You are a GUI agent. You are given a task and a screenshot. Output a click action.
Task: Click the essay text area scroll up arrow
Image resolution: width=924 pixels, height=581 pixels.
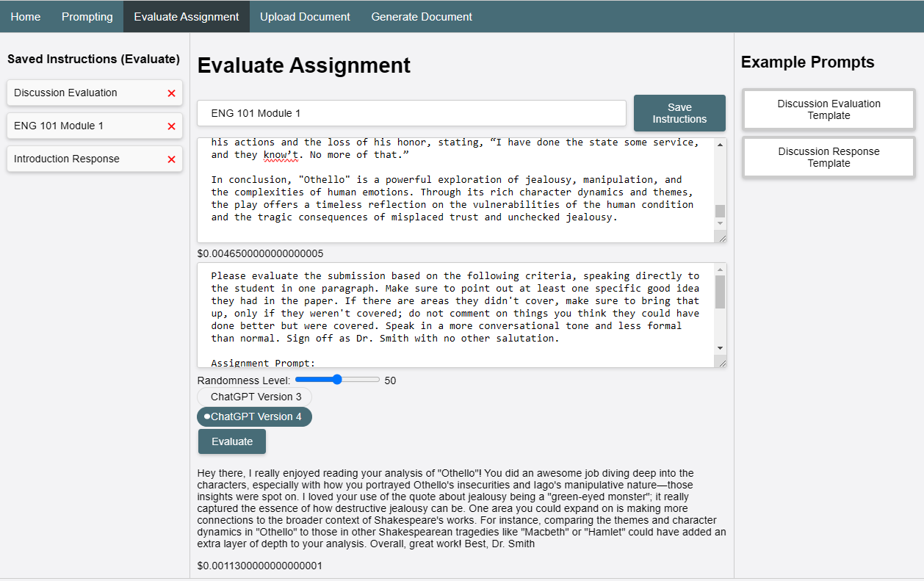click(x=720, y=144)
